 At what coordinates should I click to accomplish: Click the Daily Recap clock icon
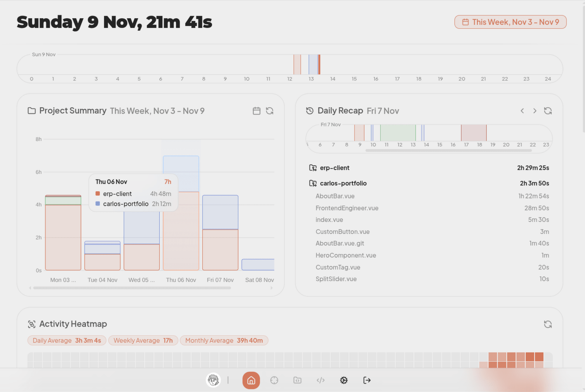click(310, 111)
